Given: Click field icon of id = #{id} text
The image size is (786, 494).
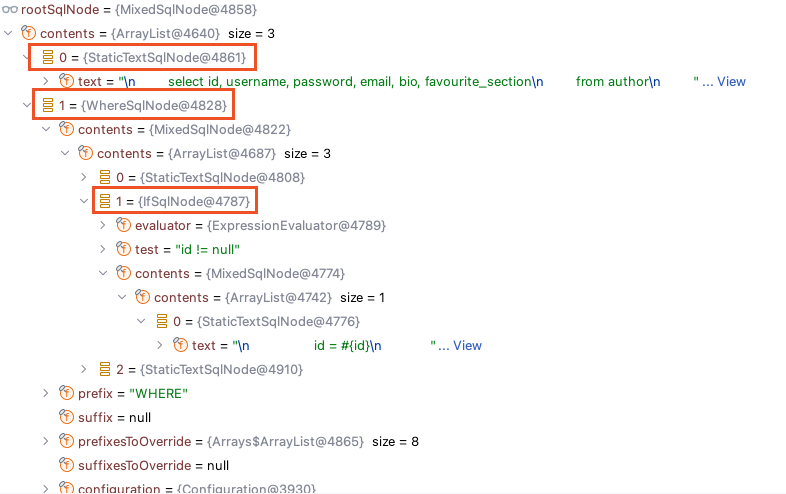Looking at the screenshot, I should point(181,345).
